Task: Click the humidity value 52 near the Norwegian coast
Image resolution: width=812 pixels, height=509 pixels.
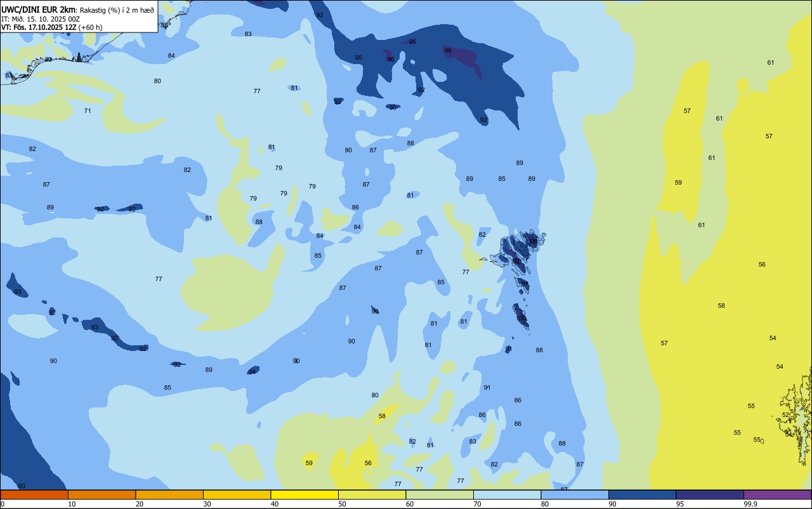Action: click(x=785, y=414)
